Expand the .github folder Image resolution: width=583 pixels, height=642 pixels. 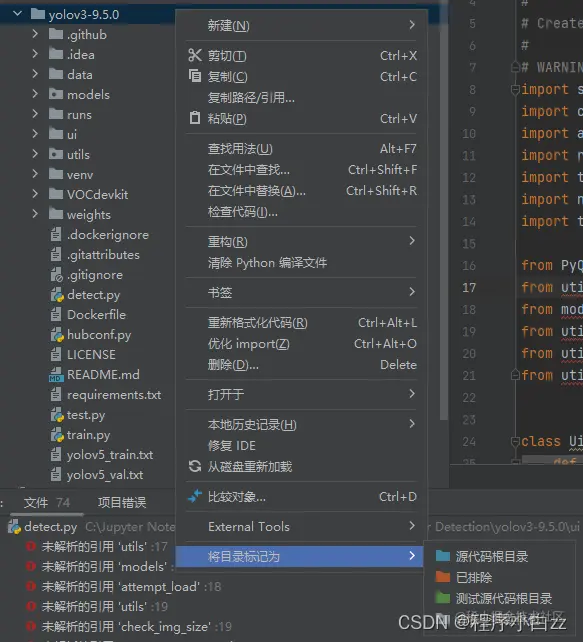coord(35,34)
